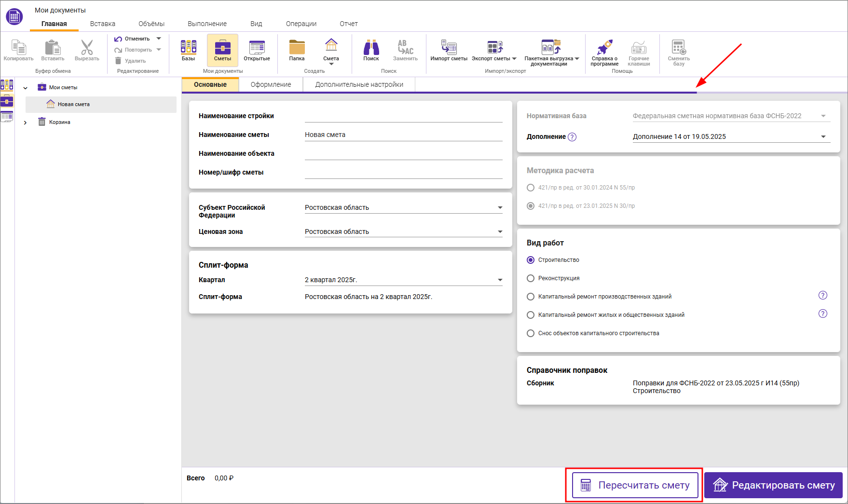848x504 pixels.
Task: Select the Реконструкция radio button
Action: (531, 278)
